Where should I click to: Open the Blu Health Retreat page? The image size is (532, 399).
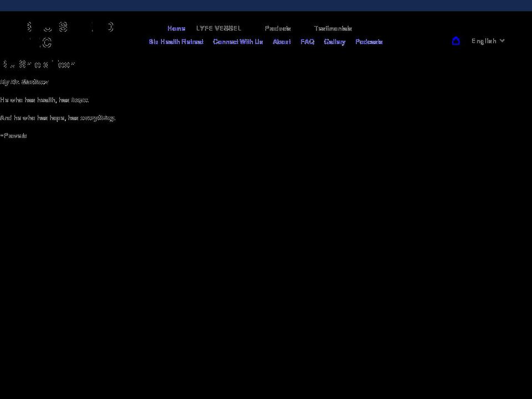coord(176,42)
